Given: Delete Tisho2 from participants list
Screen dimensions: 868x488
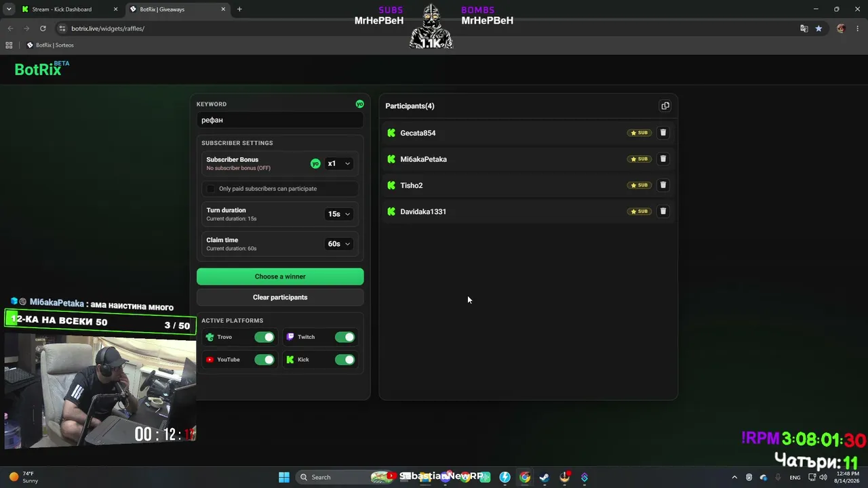Looking at the screenshot, I should [663, 185].
